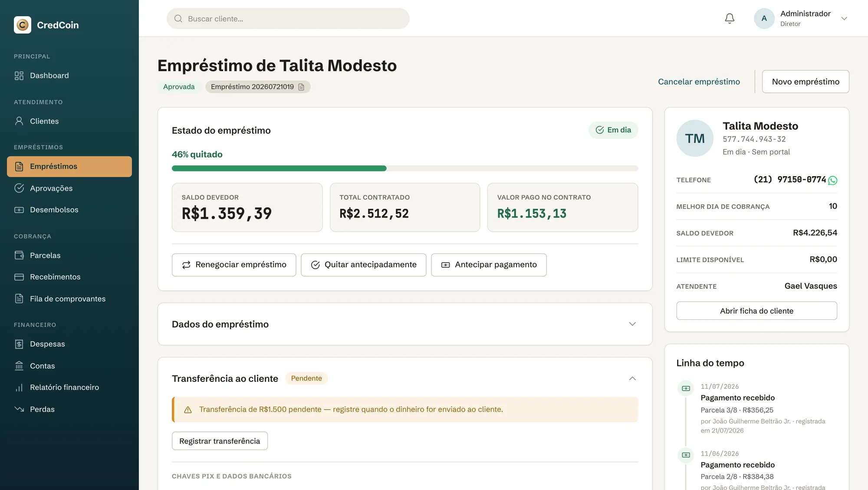Image resolution: width=868 pixels, height=490 pixels.
Task: Click the Pendente transfer badge
Action: point(306,378)
